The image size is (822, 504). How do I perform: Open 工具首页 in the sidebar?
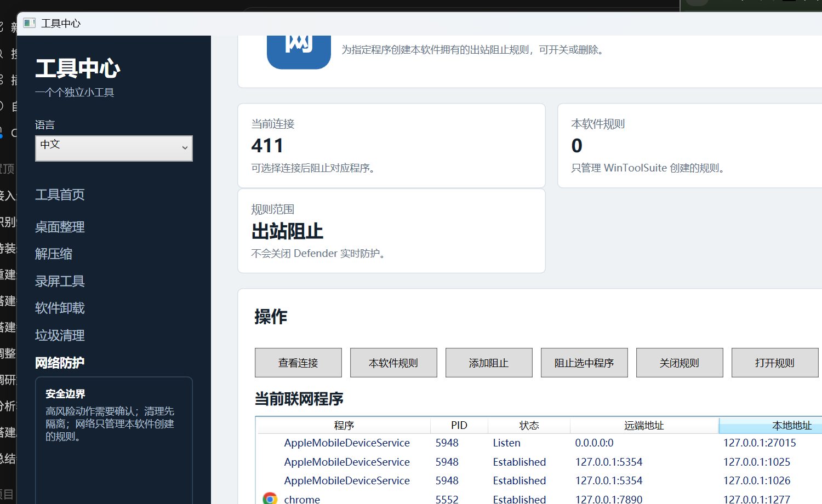pyautogui.click(x=60, y=194)
